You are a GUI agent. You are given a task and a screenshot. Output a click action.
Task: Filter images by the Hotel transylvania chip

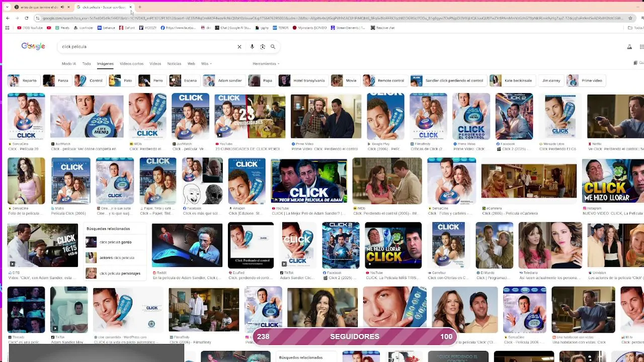[302, 80]
